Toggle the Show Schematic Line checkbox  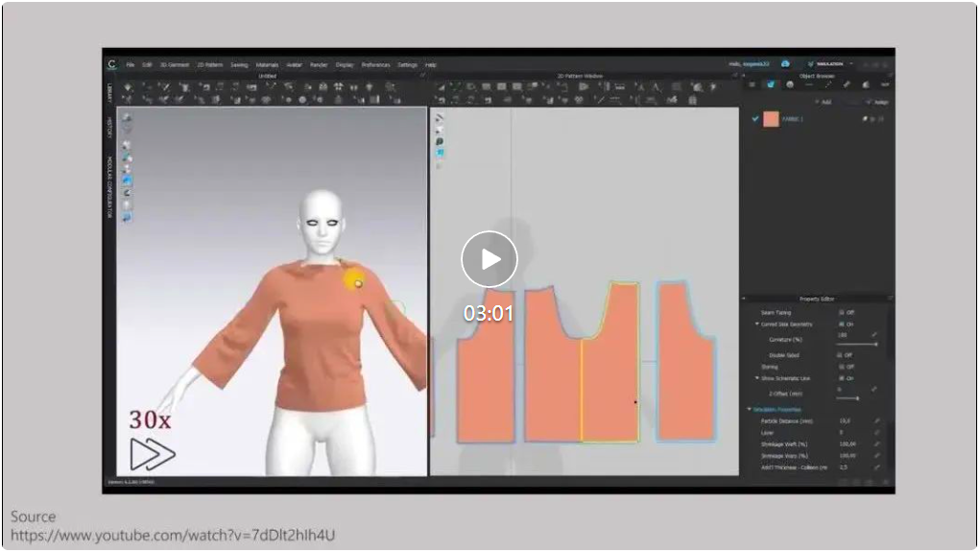point(841,378)
